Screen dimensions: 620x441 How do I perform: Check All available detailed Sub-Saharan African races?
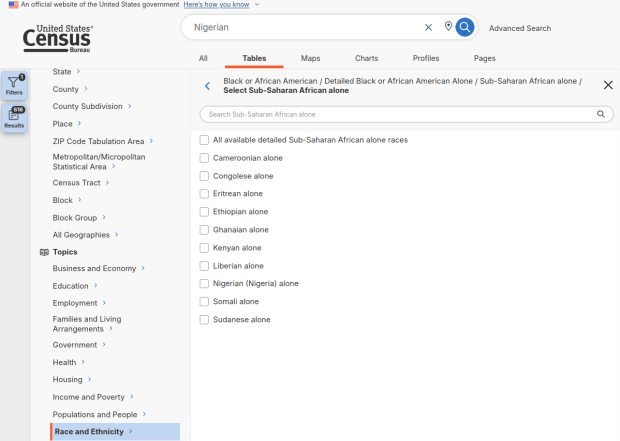204,140
